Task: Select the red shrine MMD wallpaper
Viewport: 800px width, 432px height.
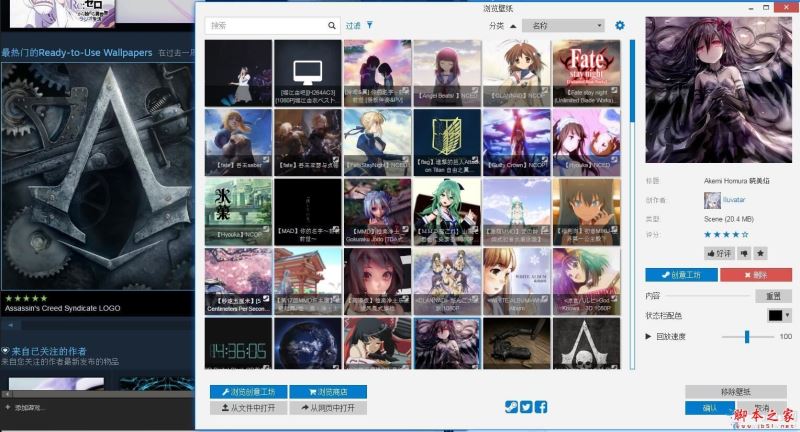Action: tap(308, 281)
